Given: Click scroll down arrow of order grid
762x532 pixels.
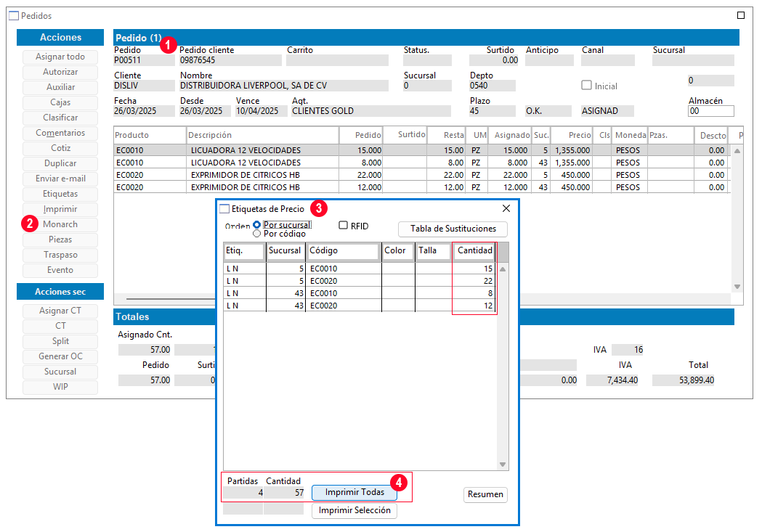Looking at the screenshot, I should point(737,287).
